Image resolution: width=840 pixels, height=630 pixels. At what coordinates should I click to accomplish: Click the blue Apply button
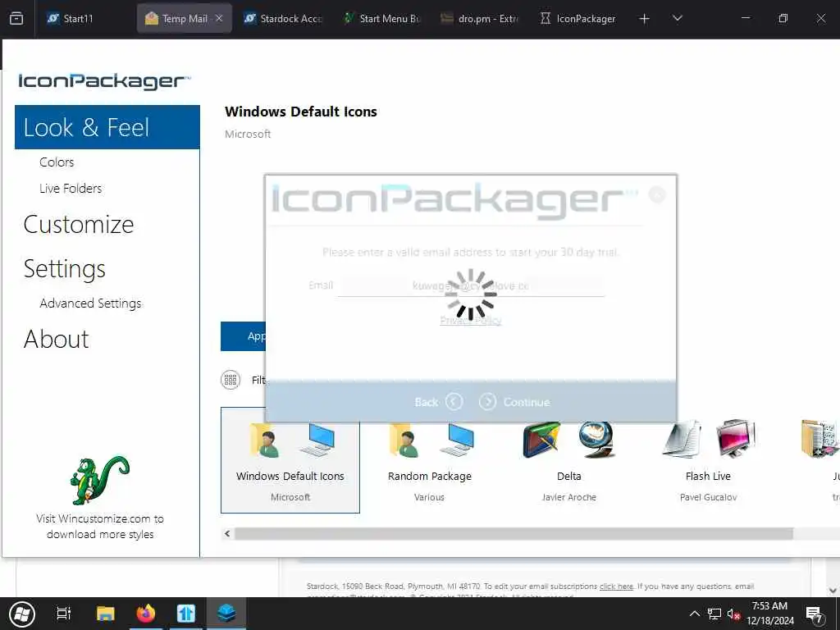tap(243, 336)
